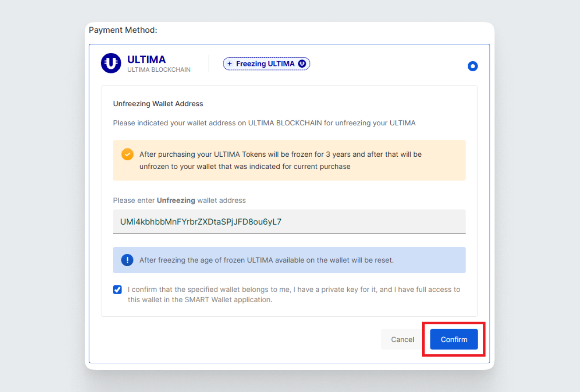The image size is (580, 392).
Task: Click the 'Please enter Unfreezing wallet address' label
Action: [179, 200]
